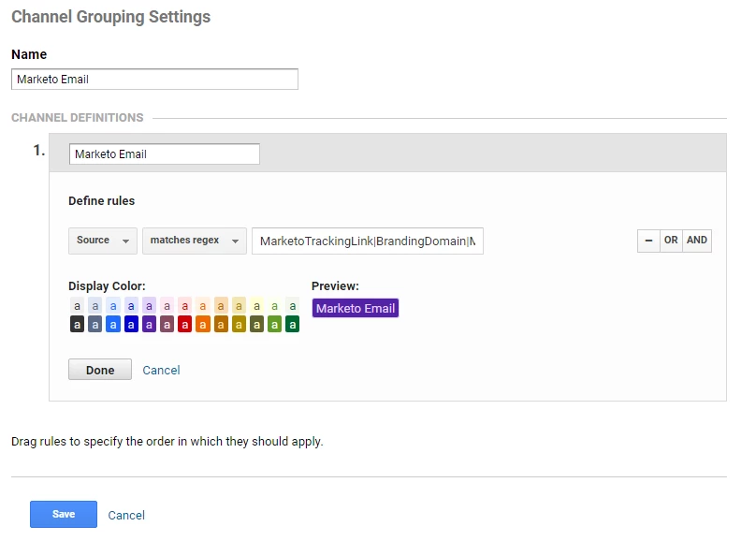Open the Source dimension dropdown
The height and width of the screenshot is (541, 756).
[x=103, y=241]
